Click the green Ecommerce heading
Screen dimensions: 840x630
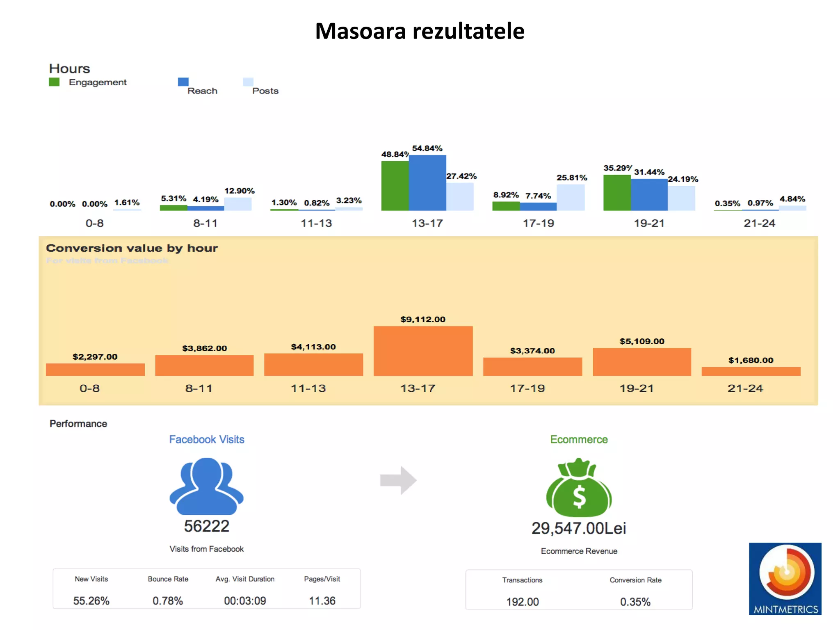[x=579, y=439]
